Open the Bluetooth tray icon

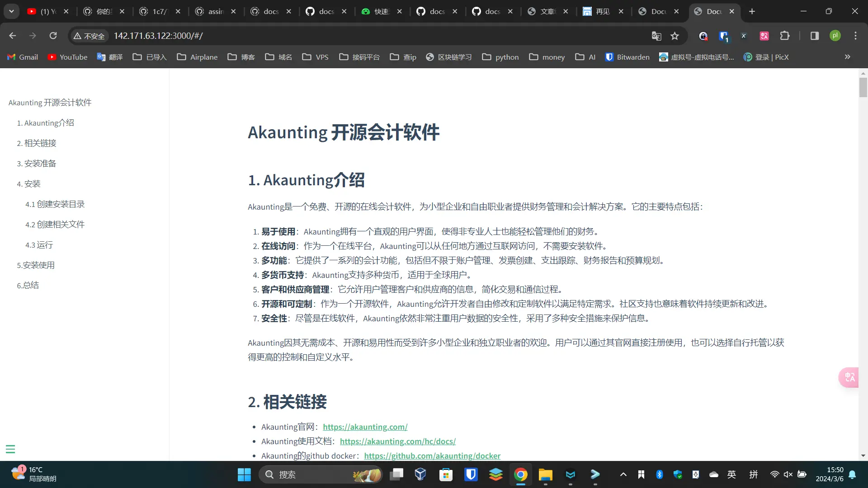coord(659,474)
